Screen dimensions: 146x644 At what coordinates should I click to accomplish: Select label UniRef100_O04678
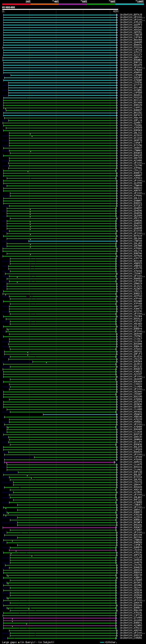[131, 562]
